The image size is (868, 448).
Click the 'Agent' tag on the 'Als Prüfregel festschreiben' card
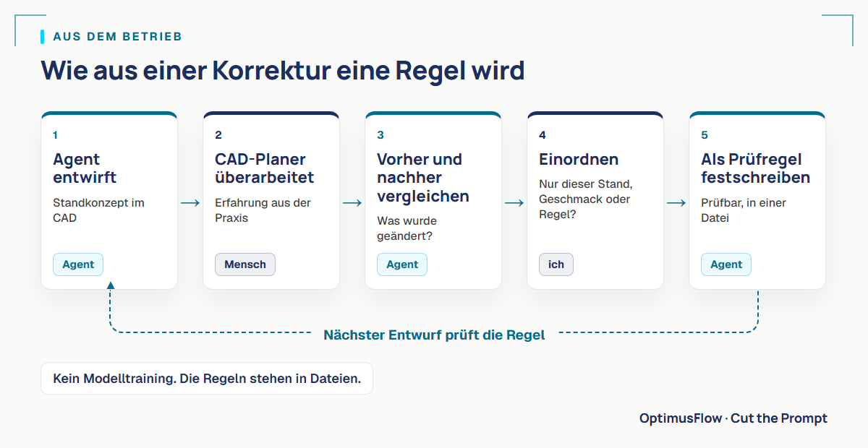[726, 264]
